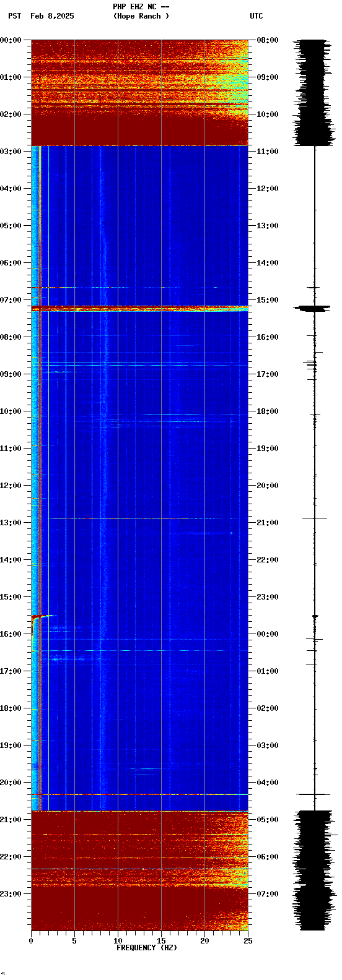
Task: Click the "08:00" label on the UTC axis
Action: point(268,40)
